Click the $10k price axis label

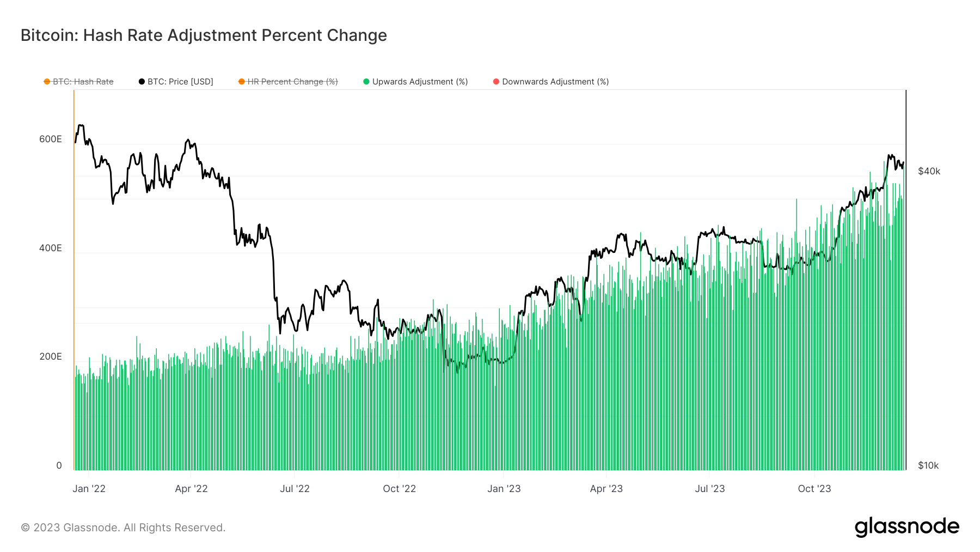tap(928, 465)
